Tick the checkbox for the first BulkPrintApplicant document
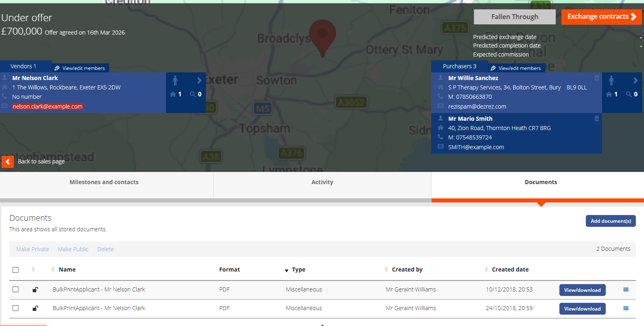The height and width of the screenshot is (326, 644). [x=15, y=289]
